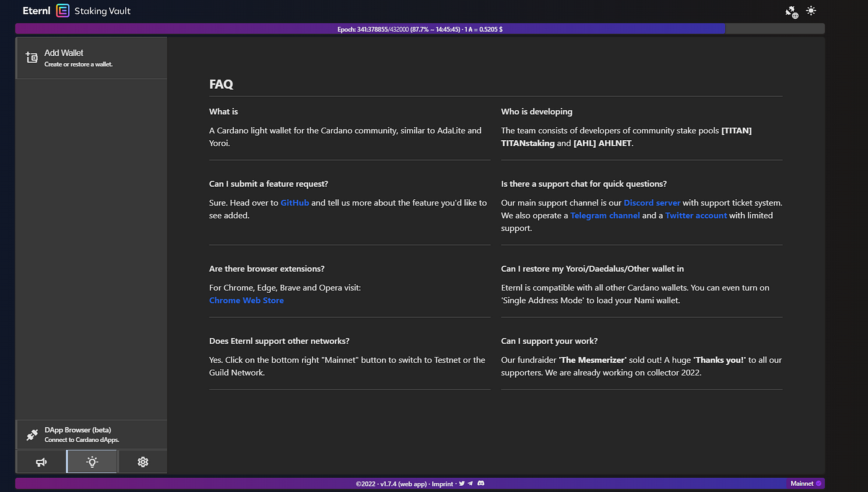Click the bold "[AHL] AHLNET" text
This screenshot has height=492, width=868.
(x=604, y=143)
